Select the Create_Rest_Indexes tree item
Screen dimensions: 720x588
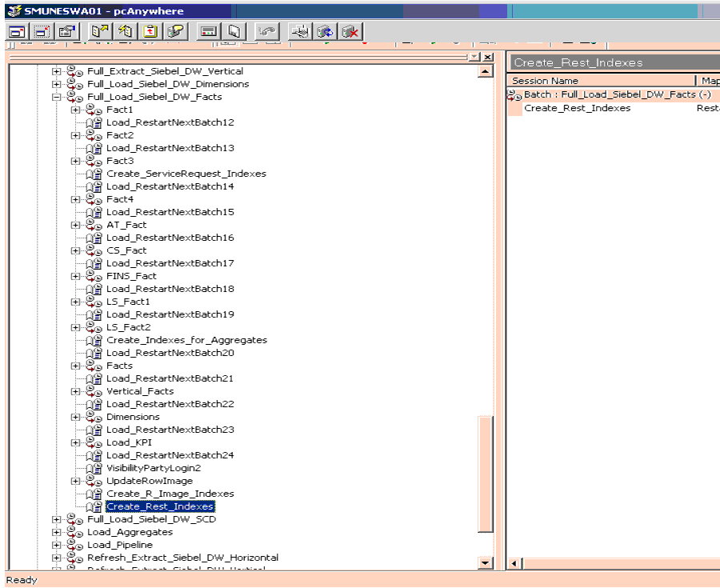click(x=160, y=506)
